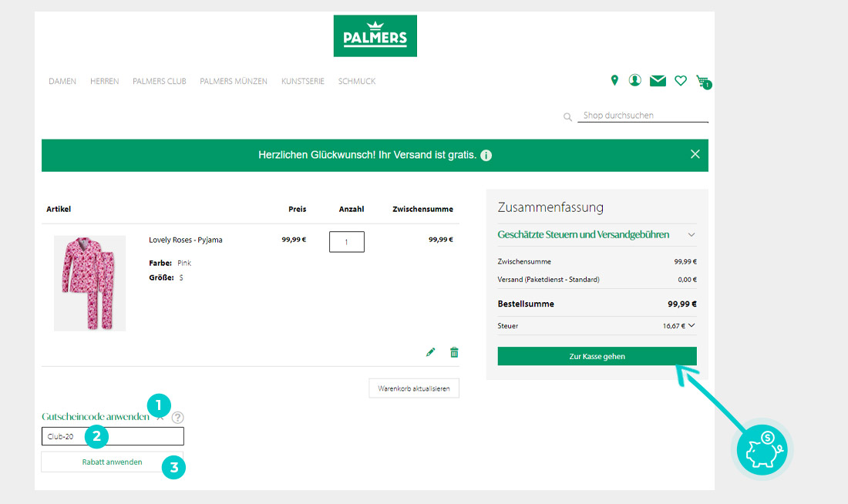Click the Versand (Paketdienst - Standard) row
Image resolution: width=848 pixels, height=504 pixels.
[x=597, y=280]
